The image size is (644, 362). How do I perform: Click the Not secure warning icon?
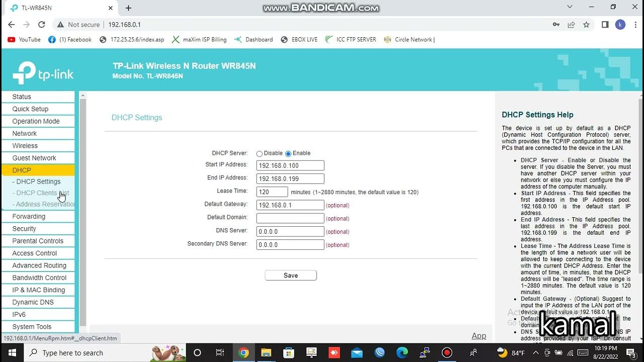click(x=60, y=24)
